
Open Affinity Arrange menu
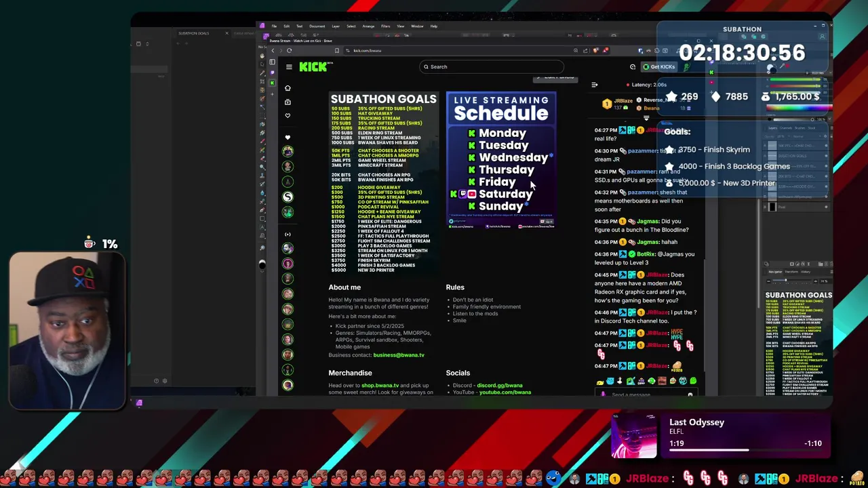pos(368,26)
